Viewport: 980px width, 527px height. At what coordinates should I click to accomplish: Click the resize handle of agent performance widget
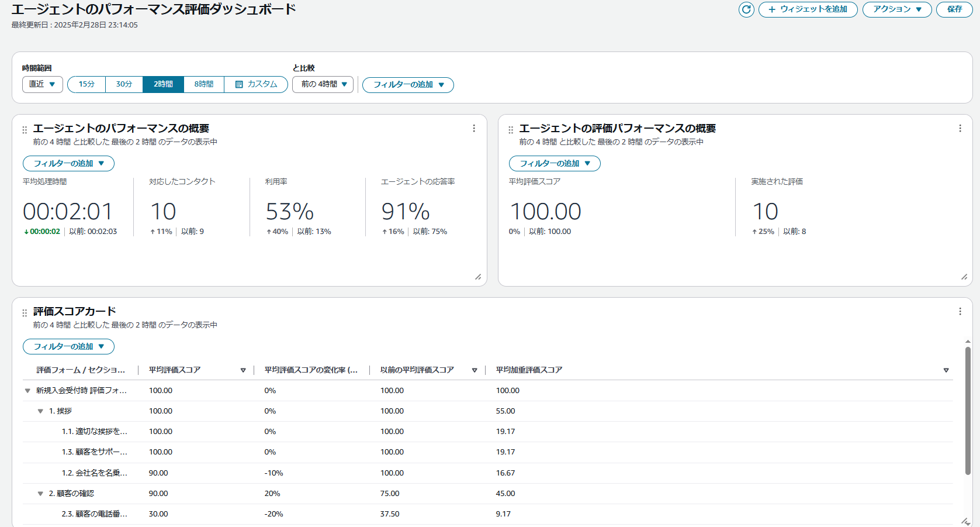point(478,277)
